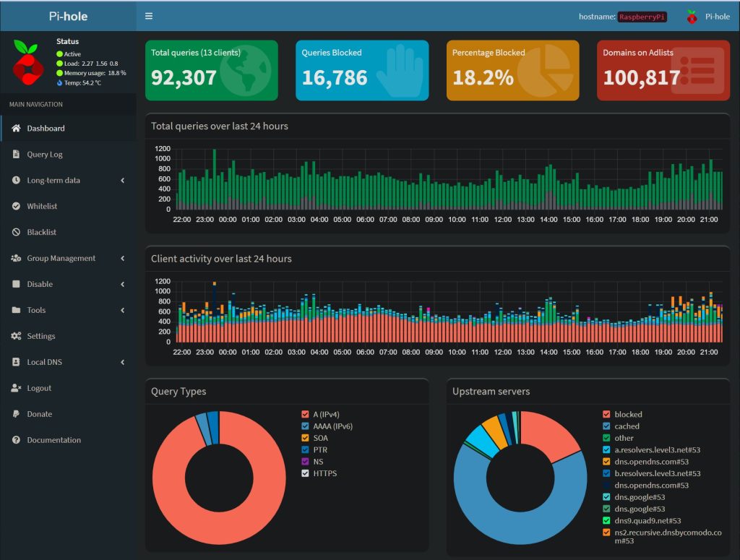Toggle the A (IPv4) legend checkbox
740x560 pixels.
tap(305, 415)
